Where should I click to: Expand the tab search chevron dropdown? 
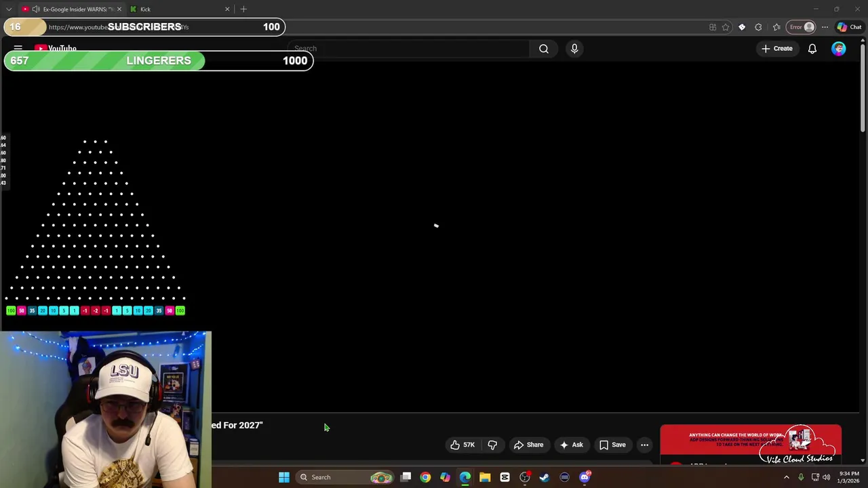tap(9, 9)
